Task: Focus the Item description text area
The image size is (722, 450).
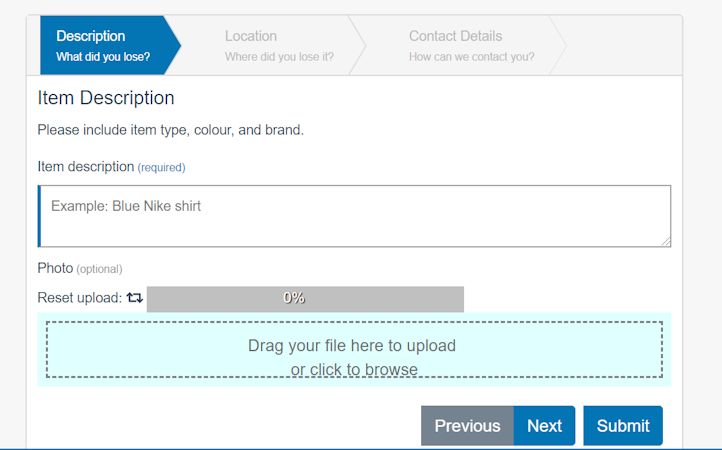Action: (354, 216)
